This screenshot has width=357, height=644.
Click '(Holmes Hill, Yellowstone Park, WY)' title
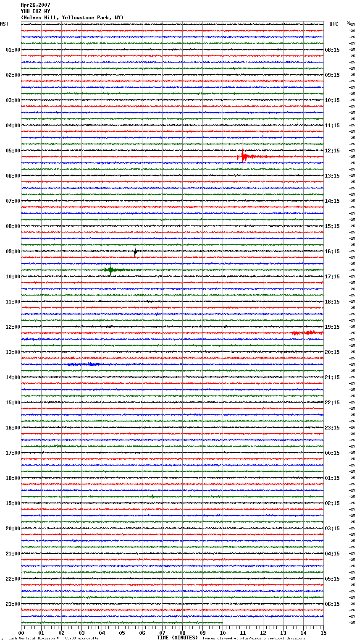pyautogui.click(x=72, y=18)
